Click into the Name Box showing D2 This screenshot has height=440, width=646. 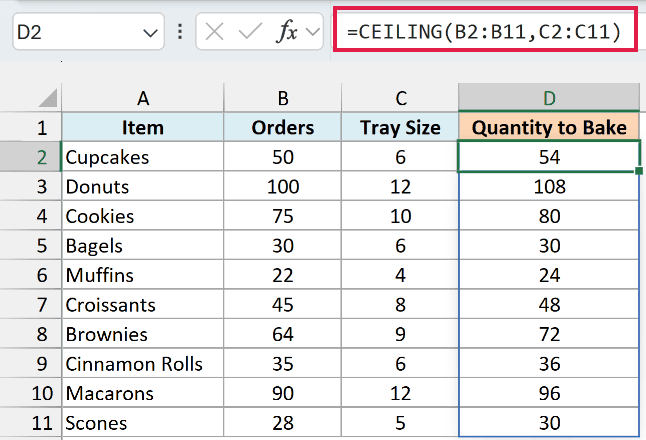coord(78,32)
